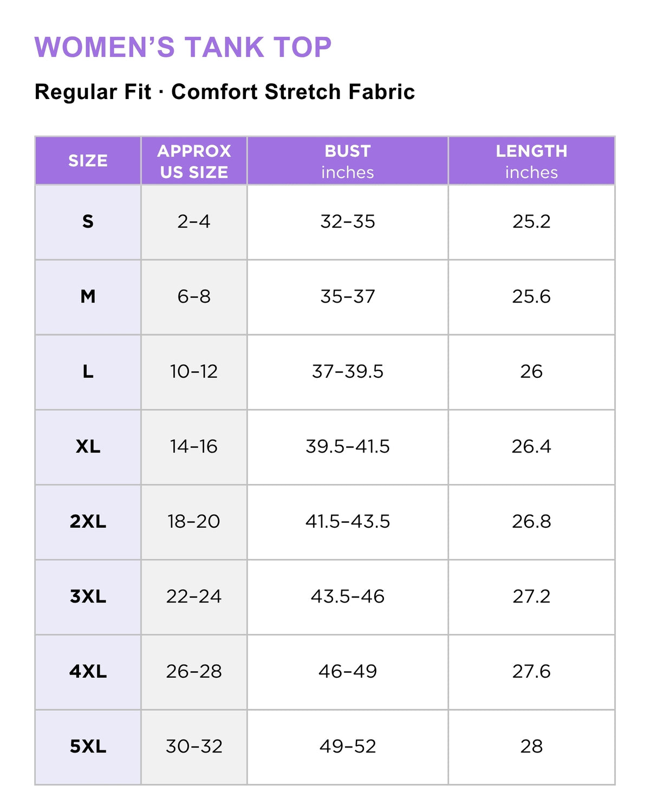650x812 pixels.
Task: Click bust value 32-35
Action: [348, 222]
